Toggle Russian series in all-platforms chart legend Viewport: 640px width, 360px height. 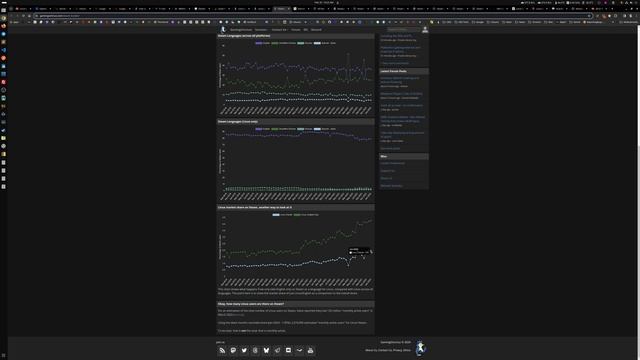(305, 43)
